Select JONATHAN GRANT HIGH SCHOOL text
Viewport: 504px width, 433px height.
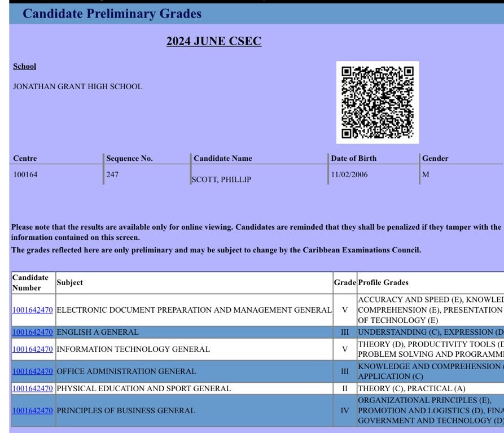point(77,86)
